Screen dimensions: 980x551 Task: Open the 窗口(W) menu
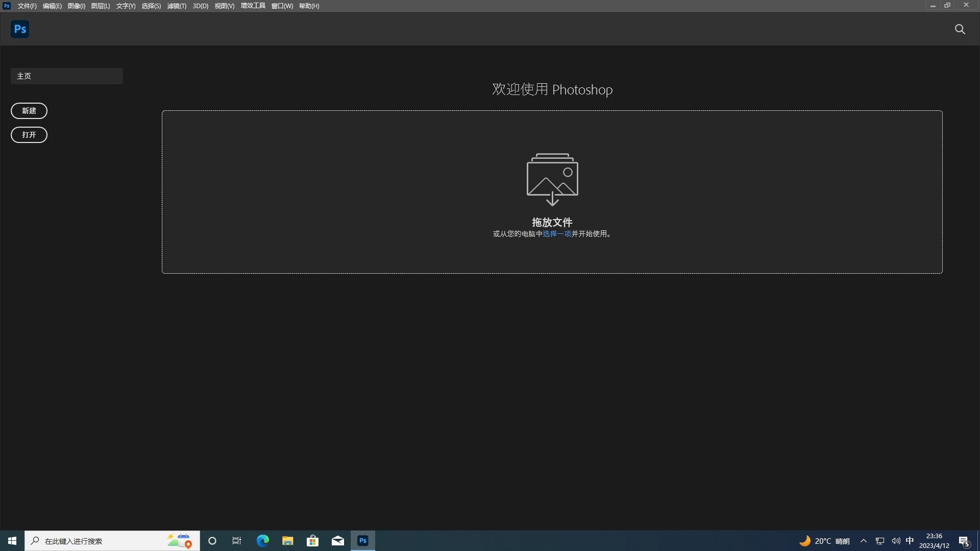(x=282, y=6)
